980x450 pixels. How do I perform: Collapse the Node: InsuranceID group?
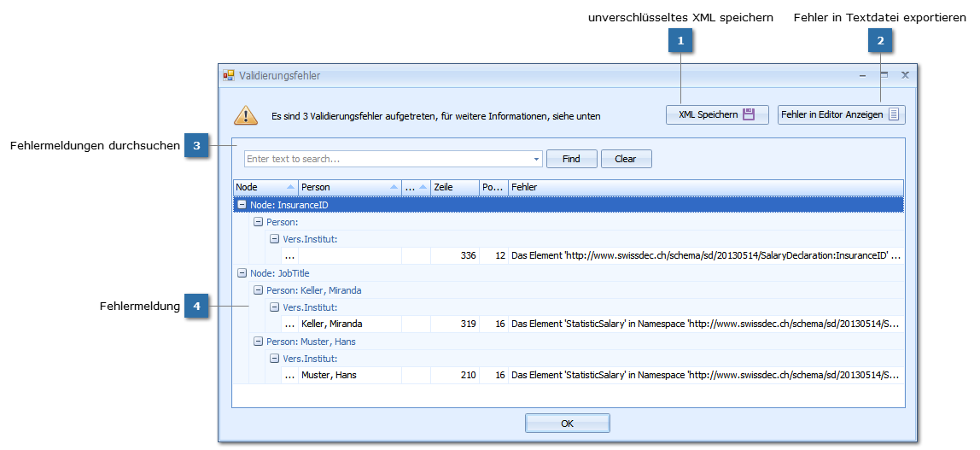point(242,205)
